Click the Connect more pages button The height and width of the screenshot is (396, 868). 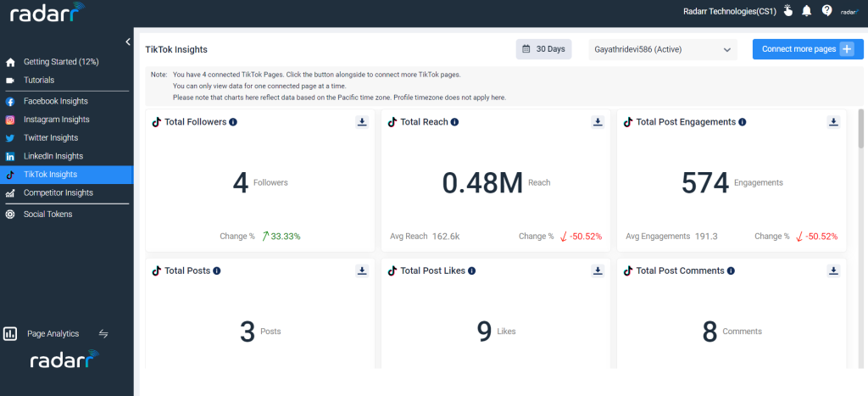[x=808, y=48]
